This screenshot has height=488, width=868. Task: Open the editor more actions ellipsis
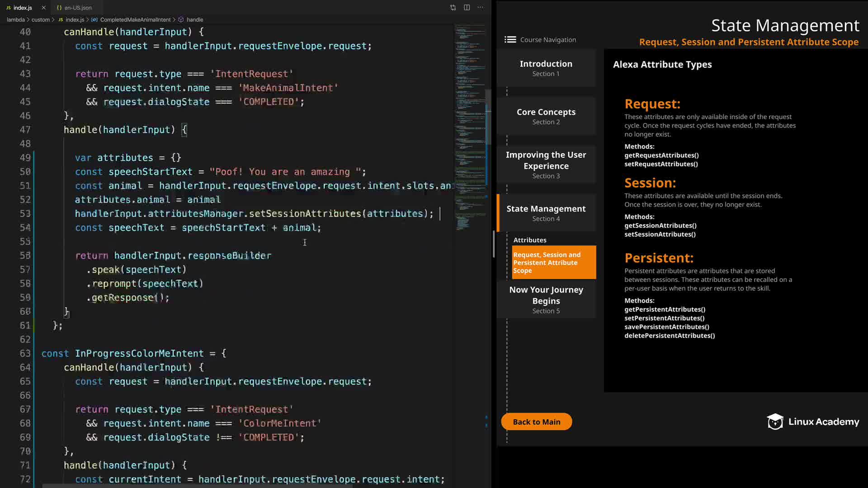click(x=480, y=8)
